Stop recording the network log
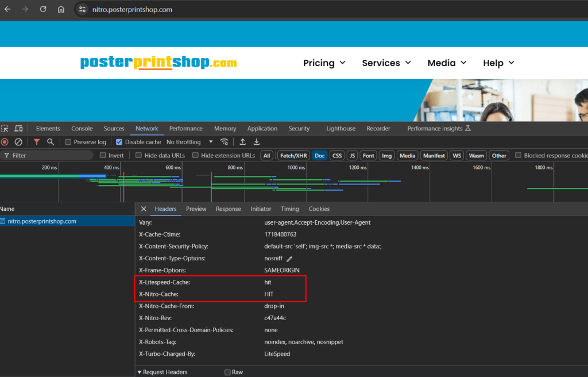Image resolution: width=588 pixels, height=377 pixels. click(x=5, y=142)
